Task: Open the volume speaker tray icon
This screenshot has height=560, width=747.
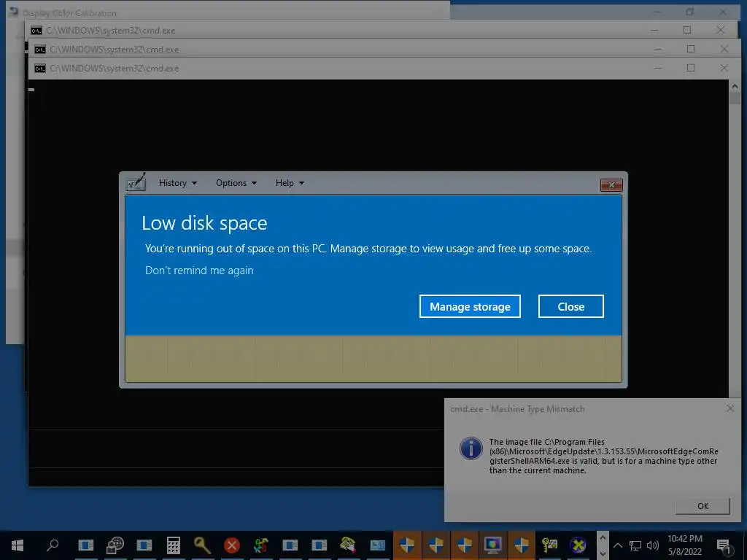Action: tap(653, 545)
